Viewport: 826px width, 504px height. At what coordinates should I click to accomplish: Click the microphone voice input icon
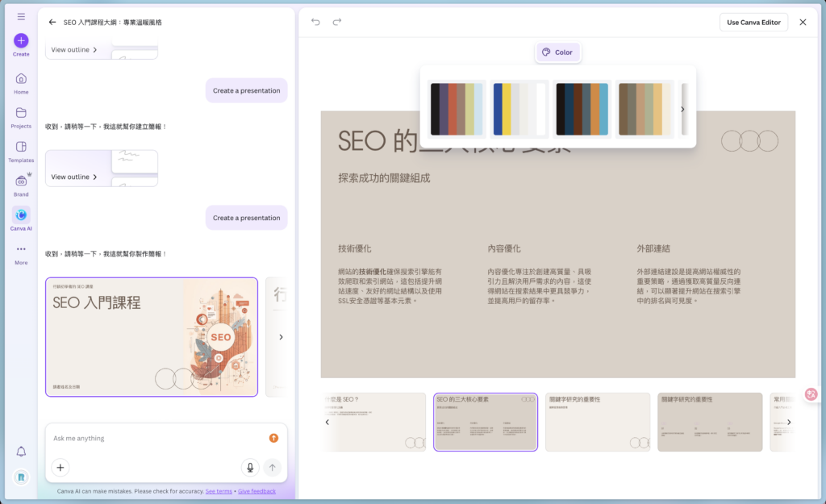(x=250, y=468)
